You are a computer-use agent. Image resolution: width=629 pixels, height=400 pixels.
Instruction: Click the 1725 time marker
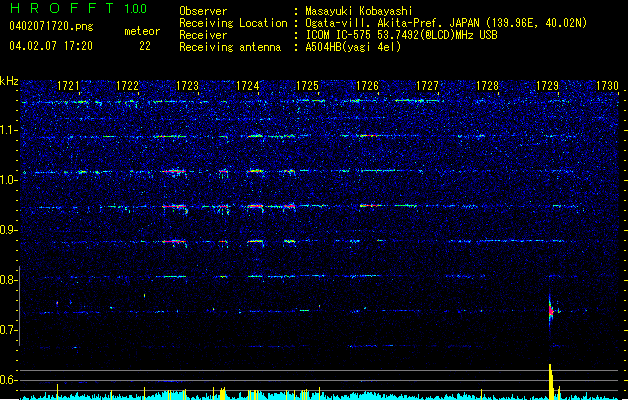tap(307, 86)
